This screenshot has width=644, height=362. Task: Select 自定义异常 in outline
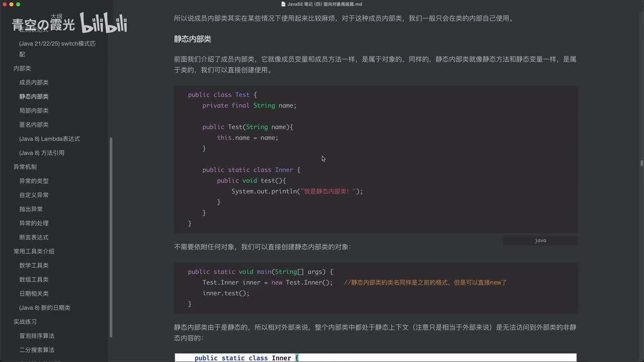(x=34, y=195)
